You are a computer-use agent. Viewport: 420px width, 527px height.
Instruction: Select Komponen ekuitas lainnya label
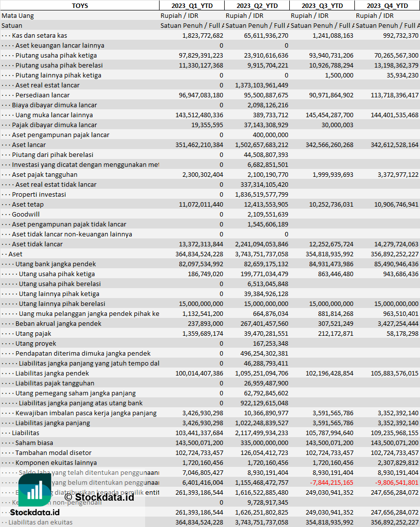[56, 462]
